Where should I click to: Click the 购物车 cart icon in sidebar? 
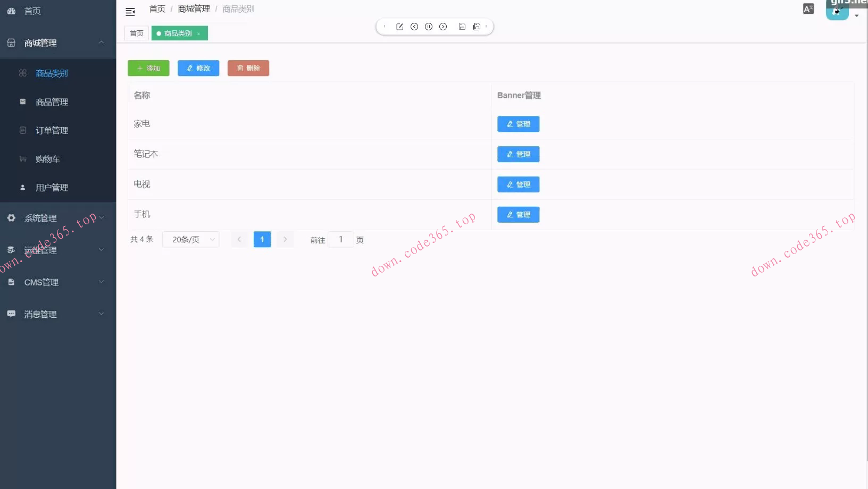pyautogui.click(x=23, y=159)
